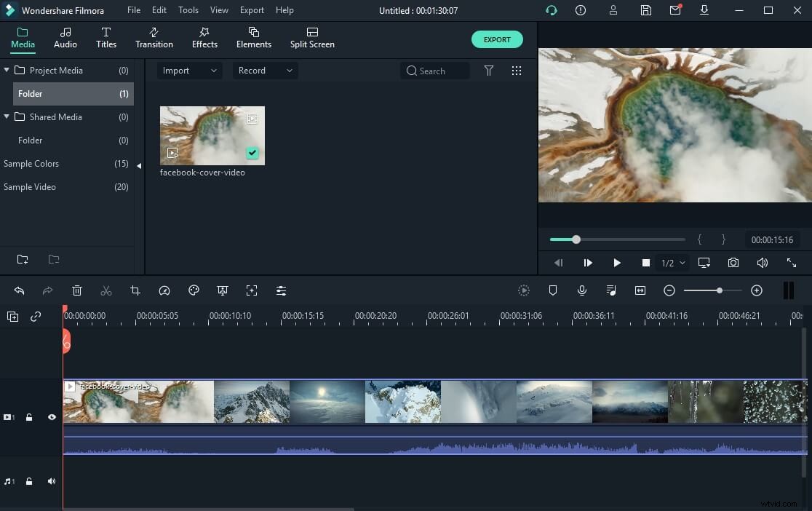This screenshot has width=812, height=511.
Task: Open the Color Correction palette icon
Action: pyautogui.click(x=194, y=290)
